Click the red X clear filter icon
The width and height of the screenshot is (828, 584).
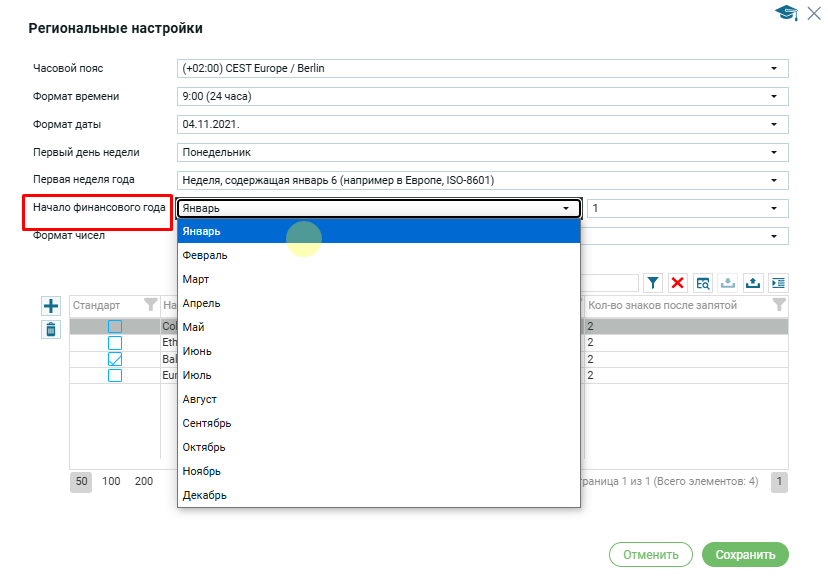(678, 283)
